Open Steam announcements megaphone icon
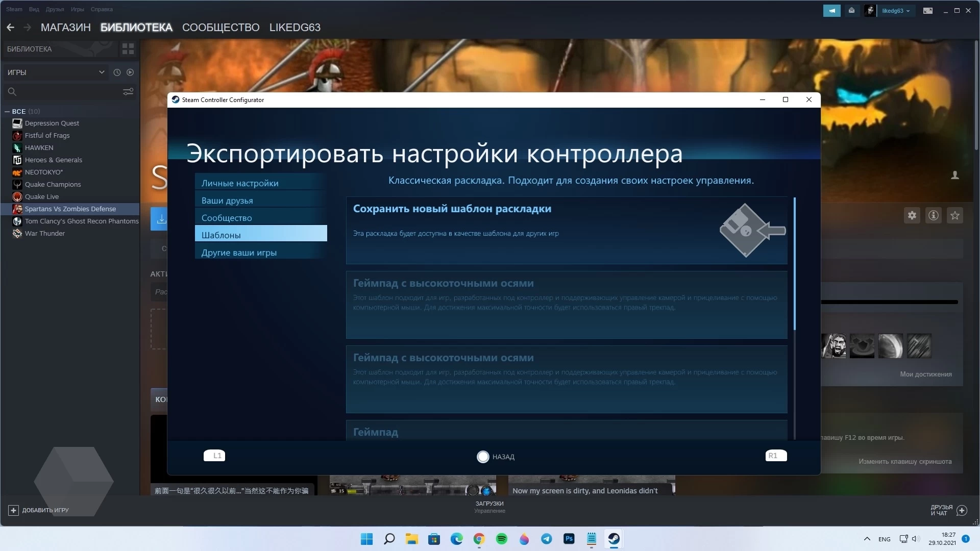The image size is (980, 551). 832,10
